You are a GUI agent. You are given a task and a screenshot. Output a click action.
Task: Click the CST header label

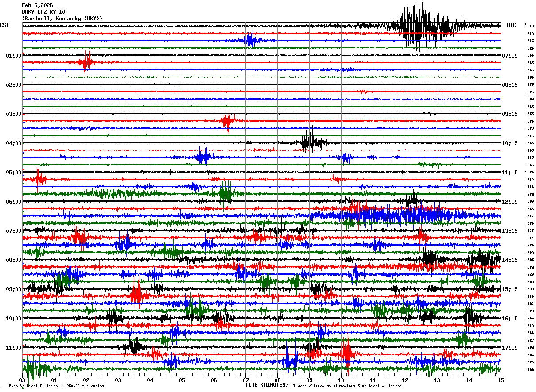click(x=5, y=25)
